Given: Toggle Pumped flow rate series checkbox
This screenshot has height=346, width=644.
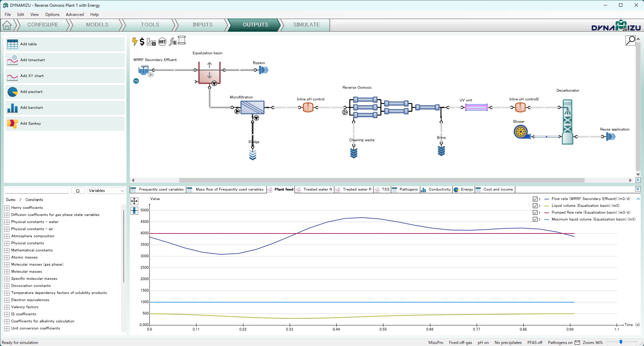Looking at the screenshot, I should point(535,213).
